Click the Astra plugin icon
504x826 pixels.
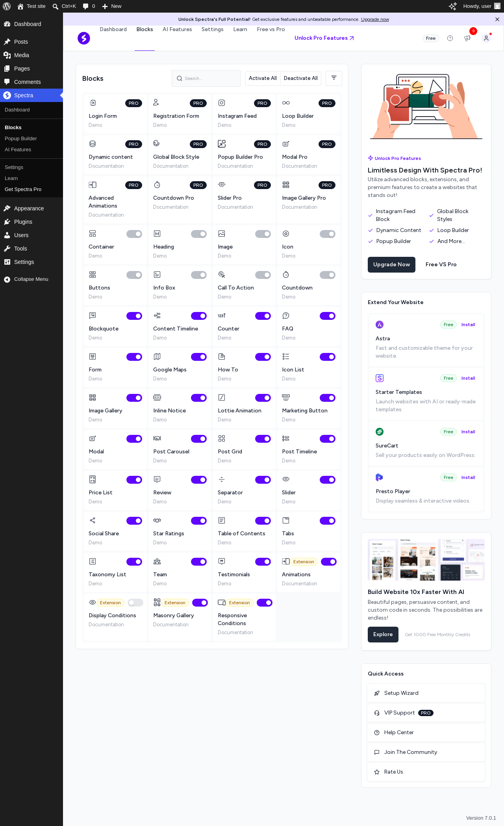pyautogui.click(x=380, y=325)
